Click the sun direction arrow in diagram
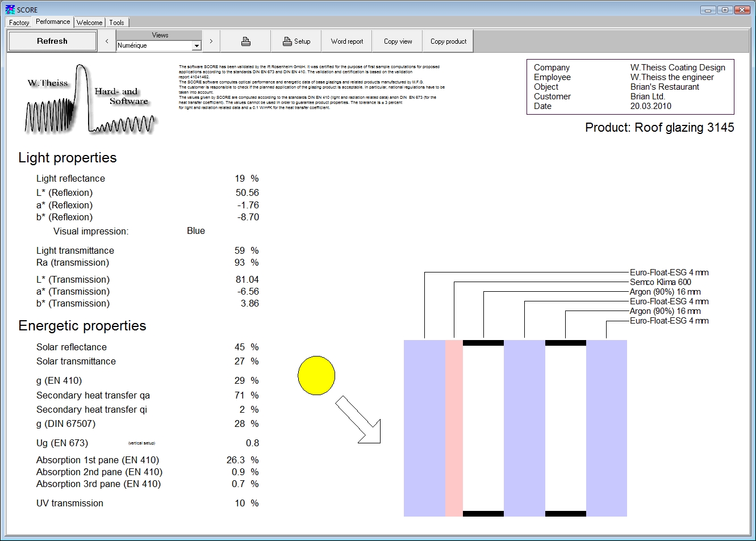Viewport: 756px width, 541px height. click(358, 420)
